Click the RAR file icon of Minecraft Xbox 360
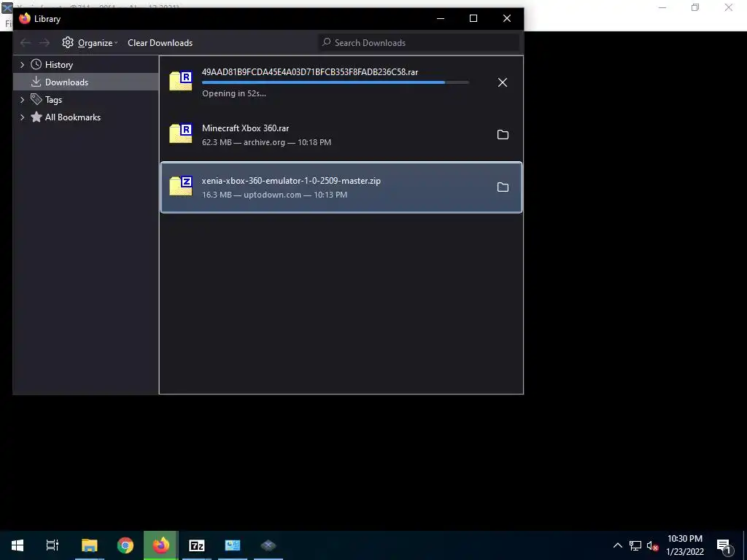The image size is (747, 560). pyautogui.click(x=181, y=134)
